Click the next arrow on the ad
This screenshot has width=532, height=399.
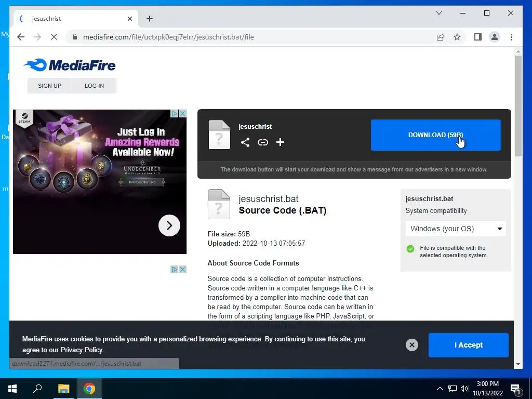pos(169,225)
